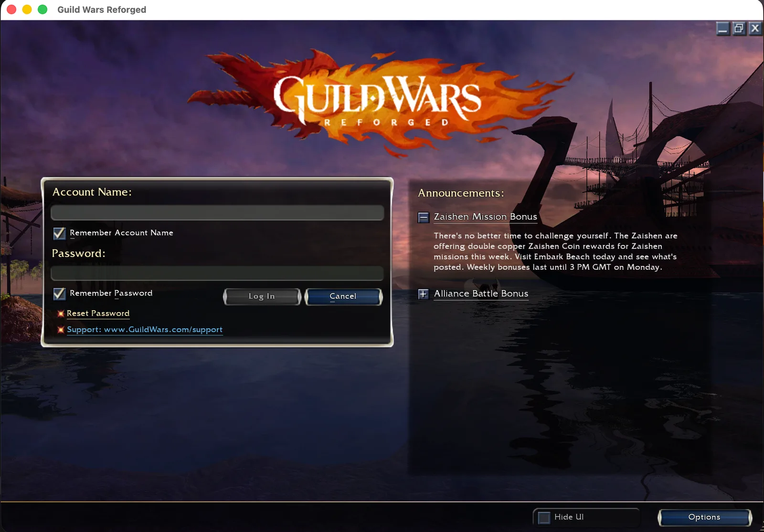Viewport: 764px width, 532px height.
Task: Click the star bullet beside the Support link
Action: click(61, 330)
